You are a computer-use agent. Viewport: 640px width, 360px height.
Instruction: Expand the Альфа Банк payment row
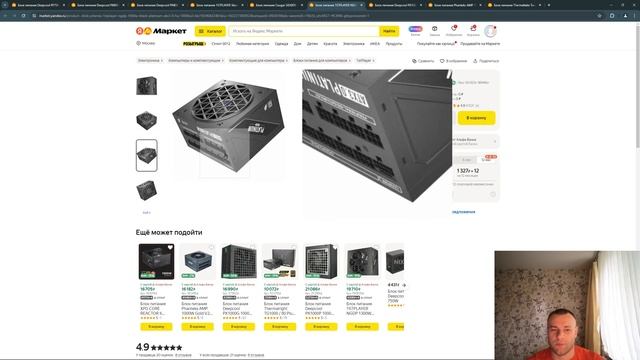coord(475,141)
